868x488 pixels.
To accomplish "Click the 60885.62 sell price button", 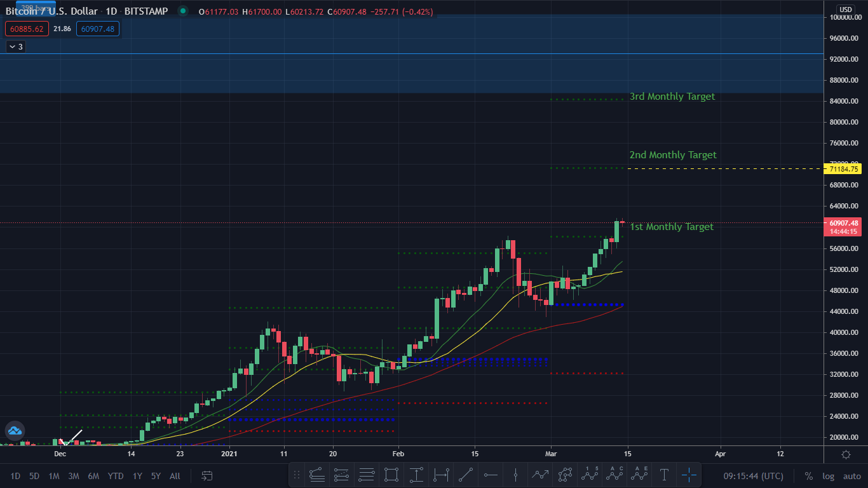I will [26, 29].
